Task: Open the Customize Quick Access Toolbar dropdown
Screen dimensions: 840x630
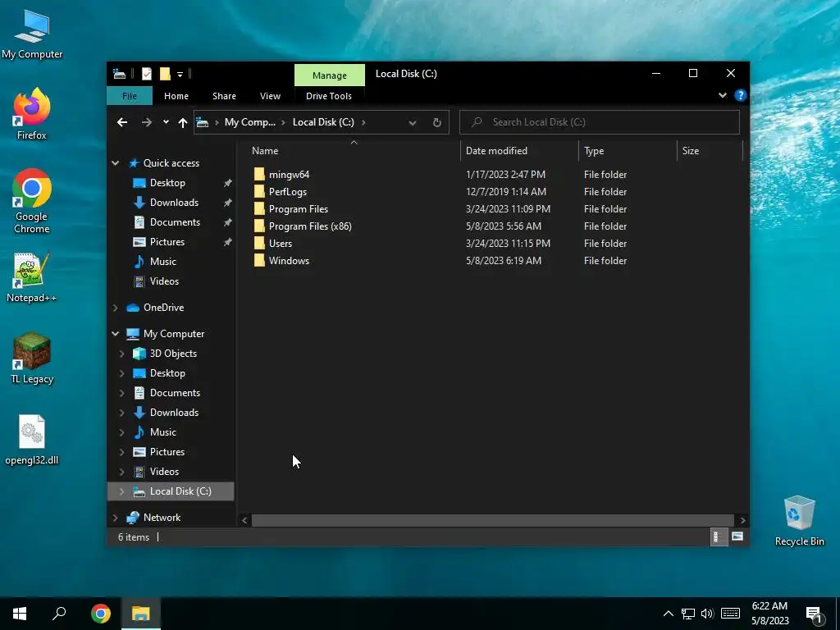Action: pyautogui.click(x=180, y=75)
